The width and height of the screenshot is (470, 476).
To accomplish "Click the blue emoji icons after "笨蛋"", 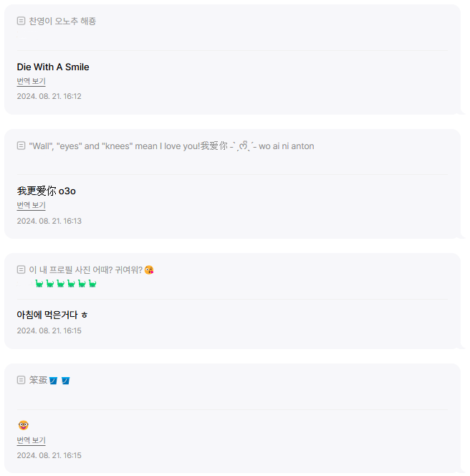I will pos(59,380).
